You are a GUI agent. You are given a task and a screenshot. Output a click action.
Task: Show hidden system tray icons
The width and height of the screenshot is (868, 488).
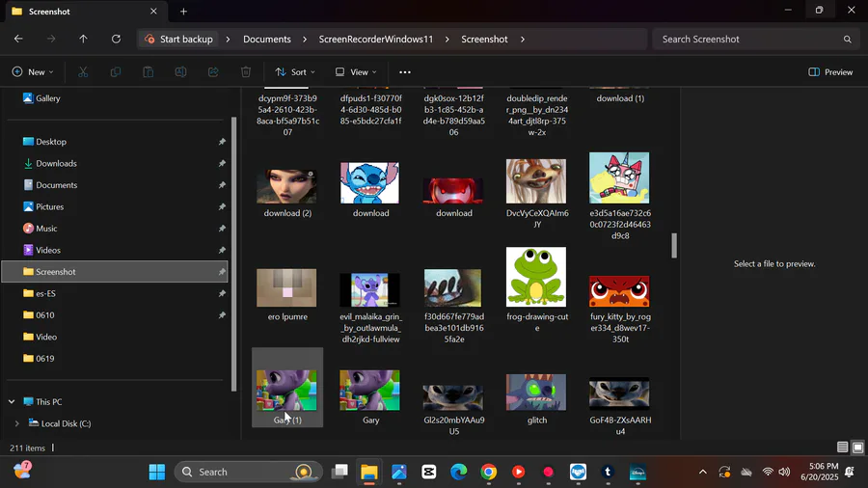tap(702, 472)
